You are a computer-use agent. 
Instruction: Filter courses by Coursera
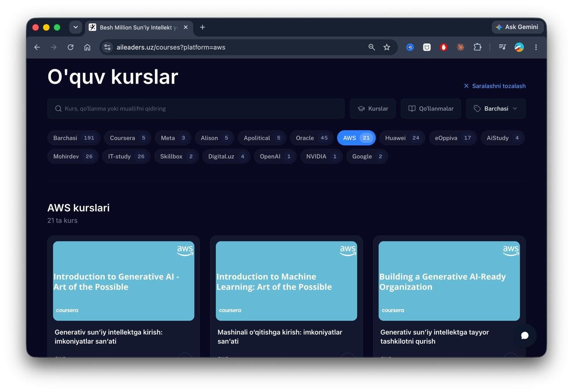(128, 138)
